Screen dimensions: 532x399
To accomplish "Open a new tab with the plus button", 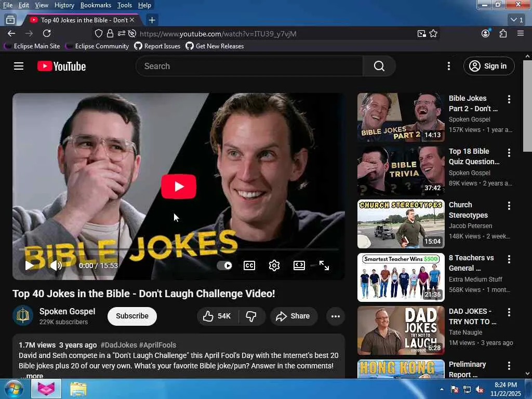I will click(152, 20).
